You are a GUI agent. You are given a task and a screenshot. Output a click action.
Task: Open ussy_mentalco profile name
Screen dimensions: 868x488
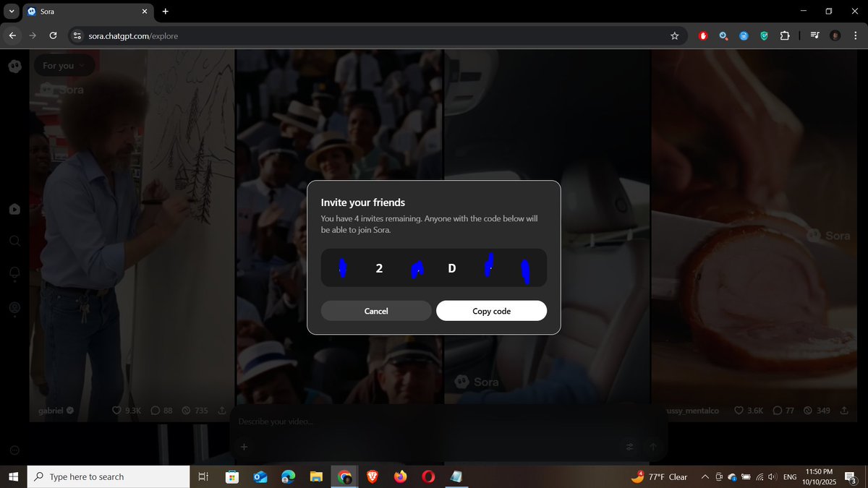point(692,411)
